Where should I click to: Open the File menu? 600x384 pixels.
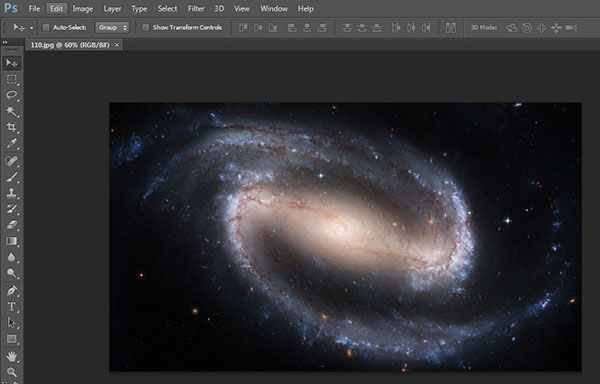(34, 8)
